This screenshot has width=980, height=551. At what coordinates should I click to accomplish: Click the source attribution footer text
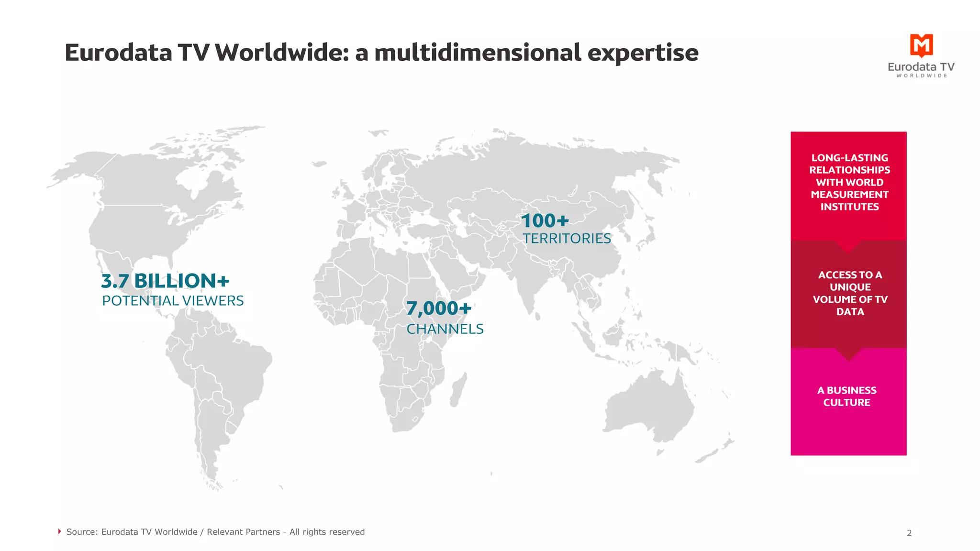215,532
